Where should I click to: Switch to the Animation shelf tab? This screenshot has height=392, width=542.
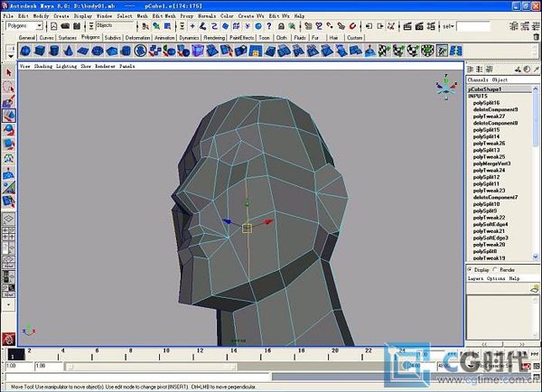164,38
